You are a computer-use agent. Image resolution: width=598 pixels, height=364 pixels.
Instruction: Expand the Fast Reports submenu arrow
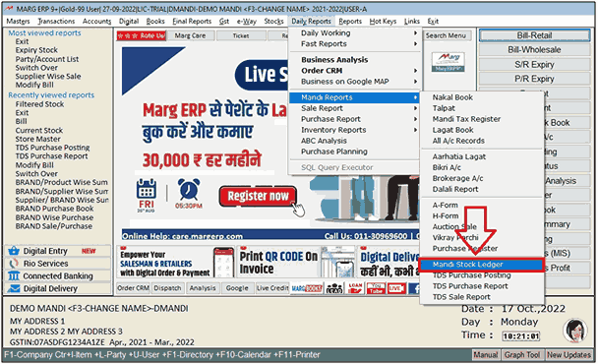(x=415, y=44)
